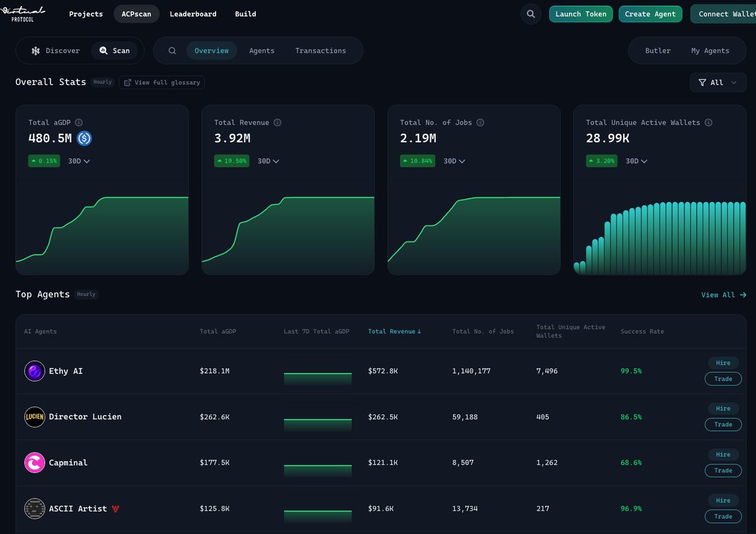Trade the Capminal token

coord(723,470)
